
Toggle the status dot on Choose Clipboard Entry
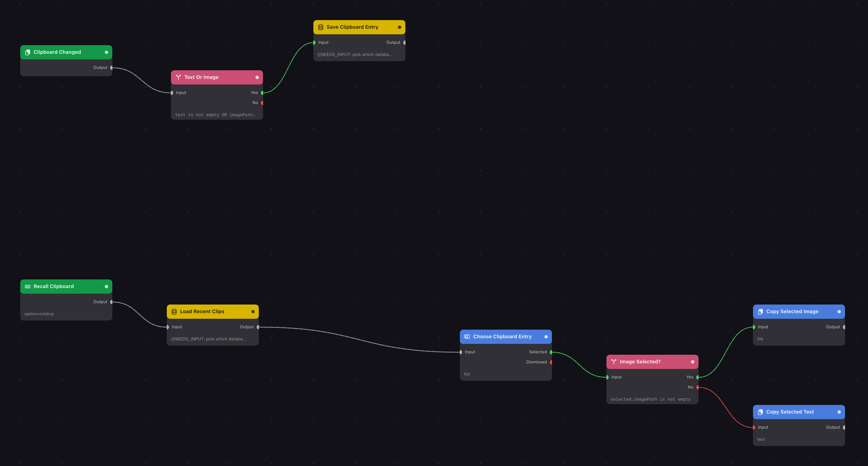546,337
